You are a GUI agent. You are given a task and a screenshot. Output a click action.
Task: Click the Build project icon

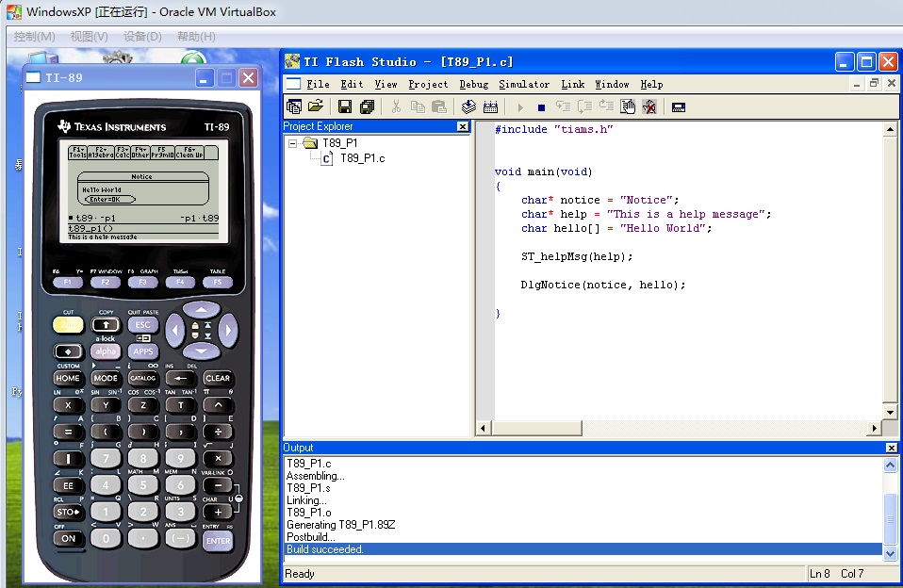(468, 106)
